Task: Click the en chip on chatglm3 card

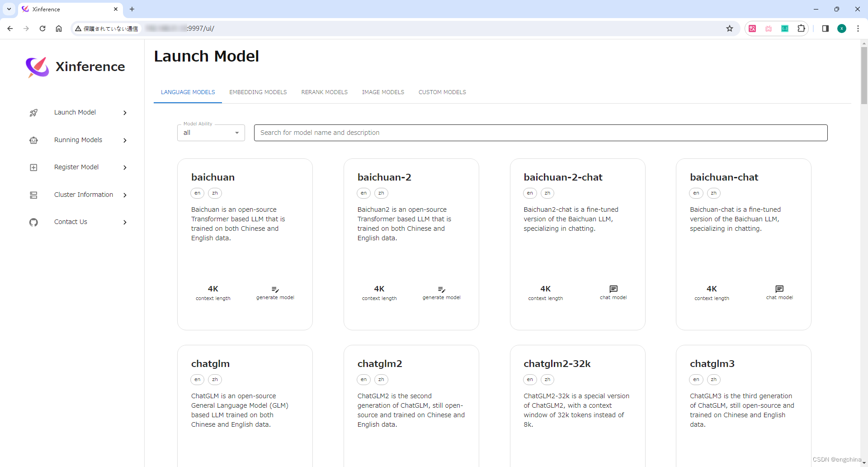Action: 696,380
